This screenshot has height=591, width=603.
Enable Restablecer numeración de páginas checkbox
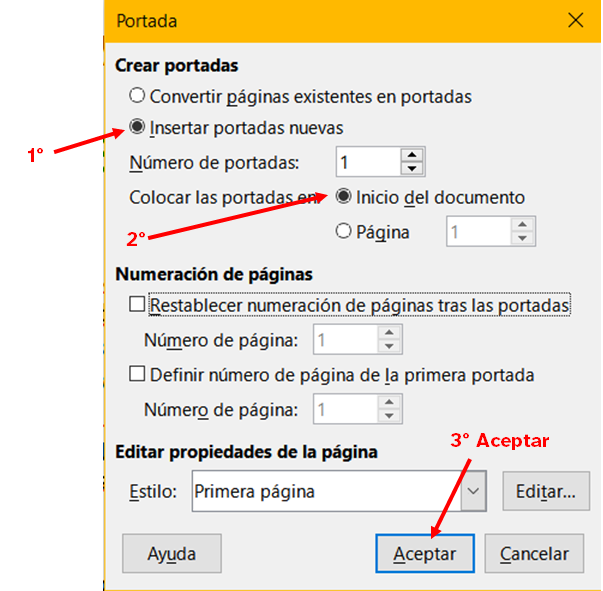tap(137, 303)
